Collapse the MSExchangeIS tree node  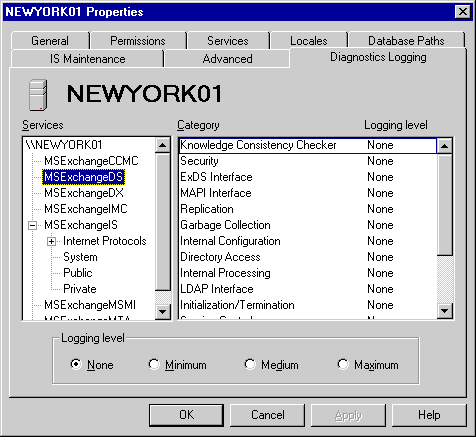[x=33, y=225]
